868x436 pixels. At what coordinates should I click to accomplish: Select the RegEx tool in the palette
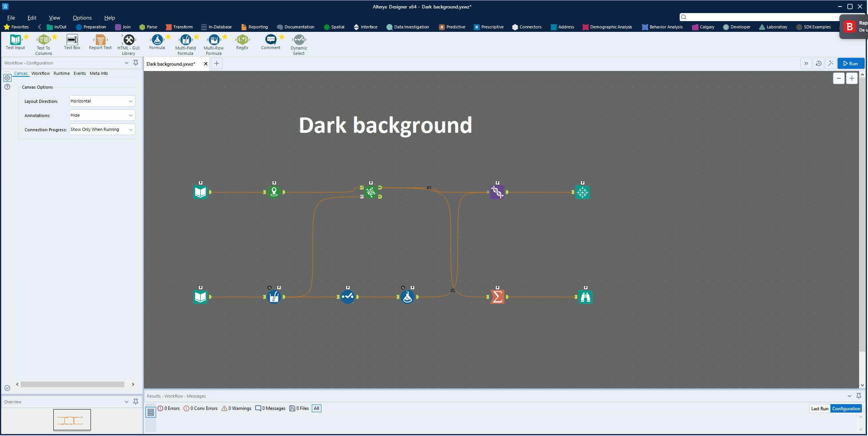[x=242, y=40]
